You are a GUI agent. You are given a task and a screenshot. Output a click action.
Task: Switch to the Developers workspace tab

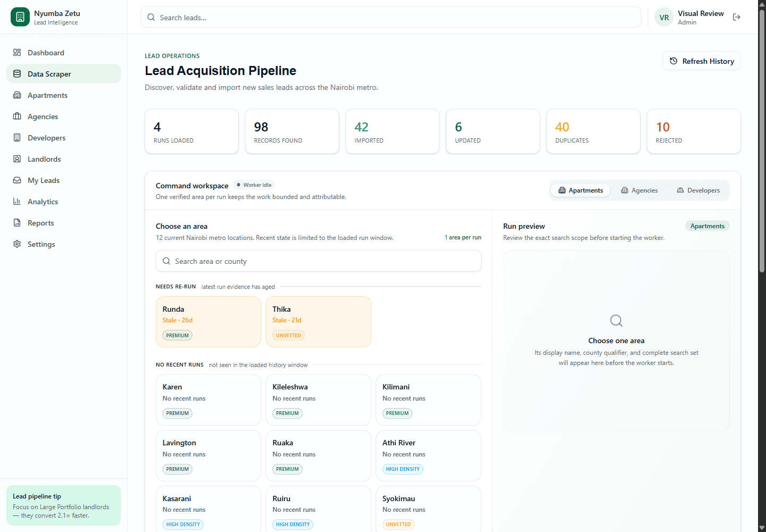click(x=698, y=190)
